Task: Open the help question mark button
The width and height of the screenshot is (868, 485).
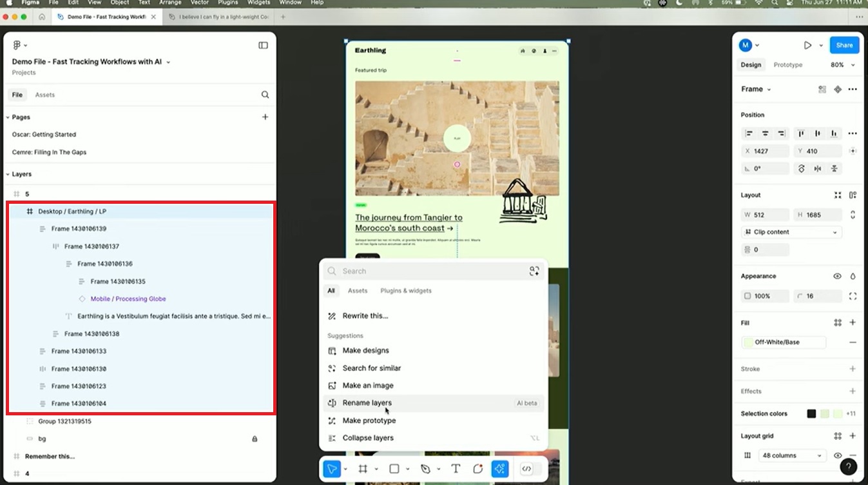Action: (x=849, y=467)
